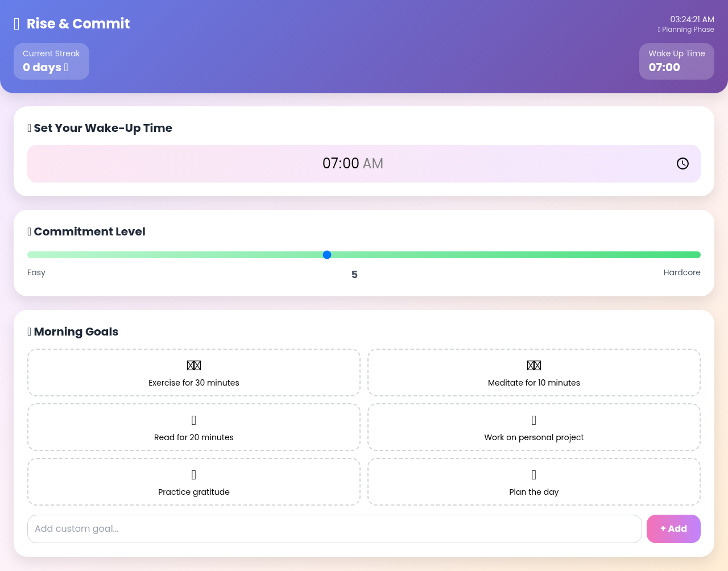Image resolution: width=728 pixels, height=571 pixels.
Task: Select the exercise icon above 'Exercise for 30 minutes'
Action: point(193,365)
